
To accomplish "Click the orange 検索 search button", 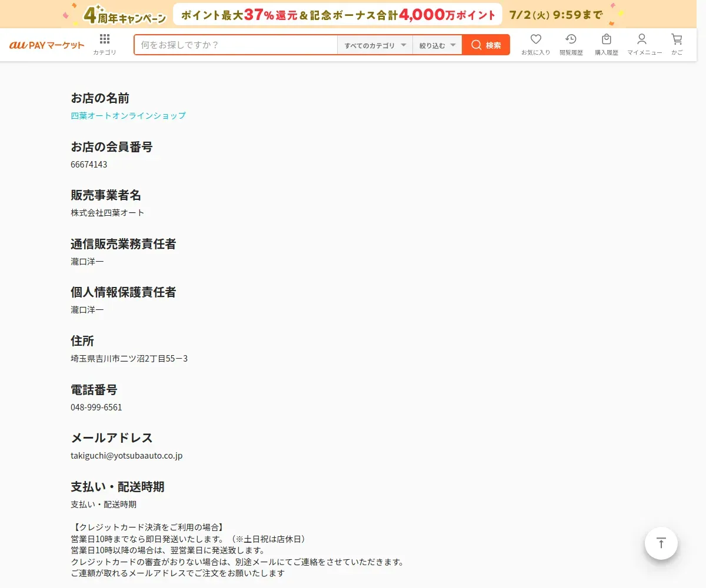I will (486, 45).
